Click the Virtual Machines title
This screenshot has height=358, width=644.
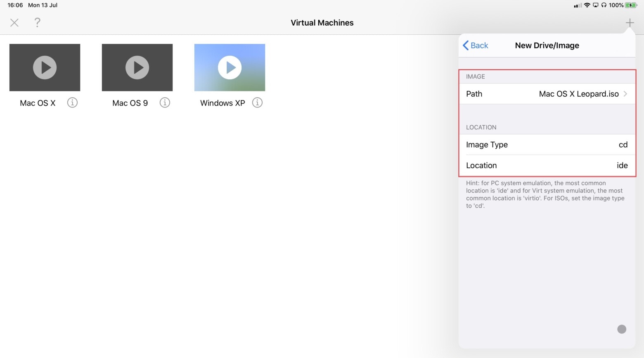[322, 22]
